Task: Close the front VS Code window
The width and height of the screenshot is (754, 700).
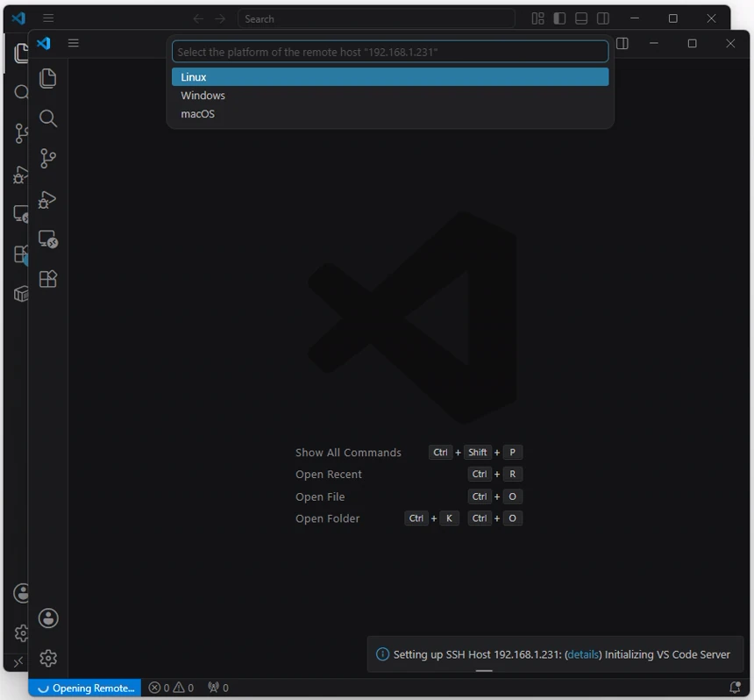Action: [730, 43]
